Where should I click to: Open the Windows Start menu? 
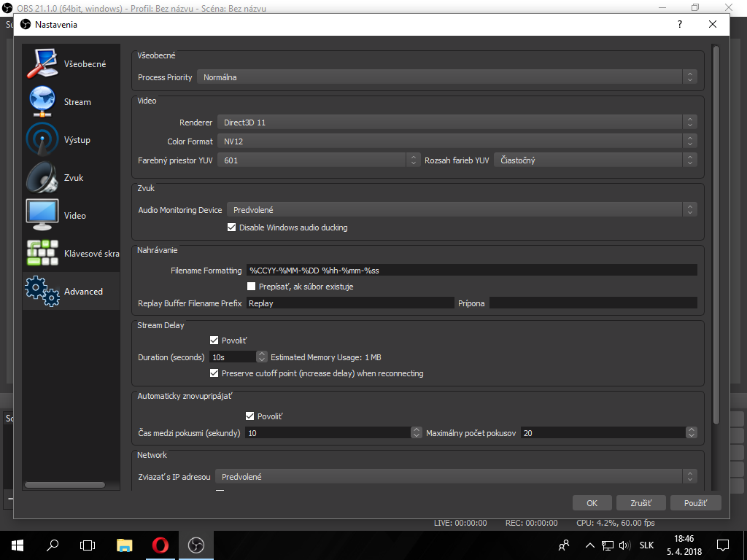(18, 545)
